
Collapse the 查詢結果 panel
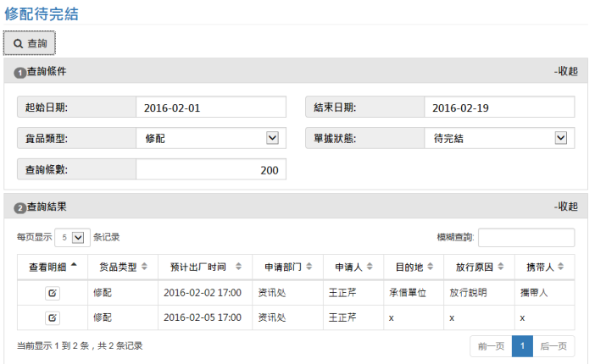[x=565, y=206]
